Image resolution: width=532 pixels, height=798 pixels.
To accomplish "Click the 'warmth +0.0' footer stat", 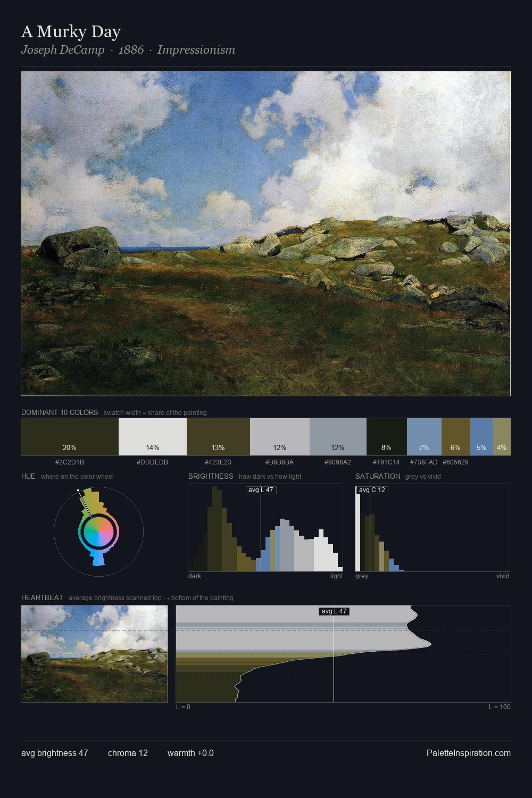I will (x=190, y=753).
